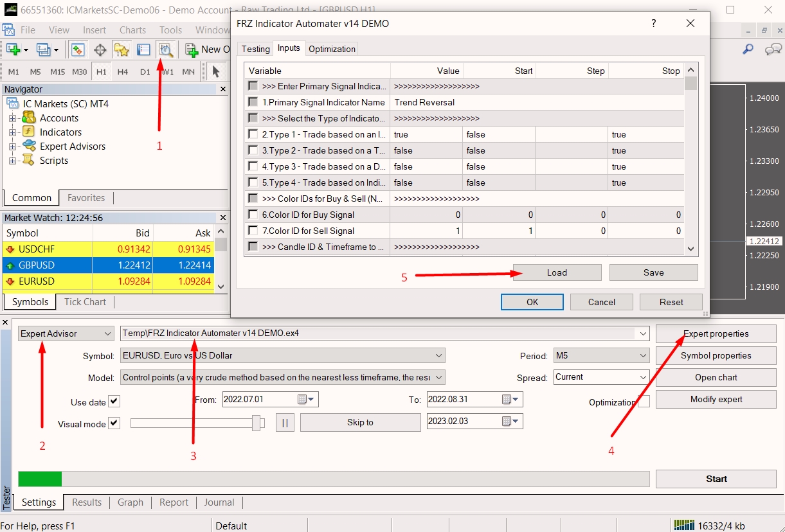
Task: Close the Market Watch panel
Action: tap(223, 218)
